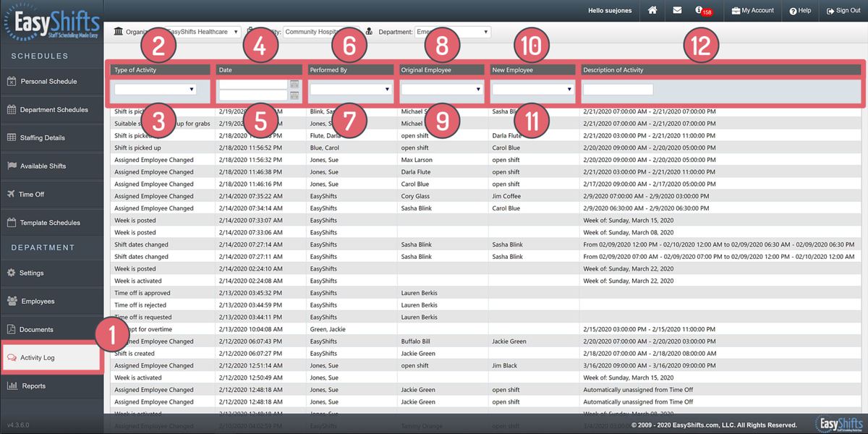Click Description of Activity filter field

(618, 90)
